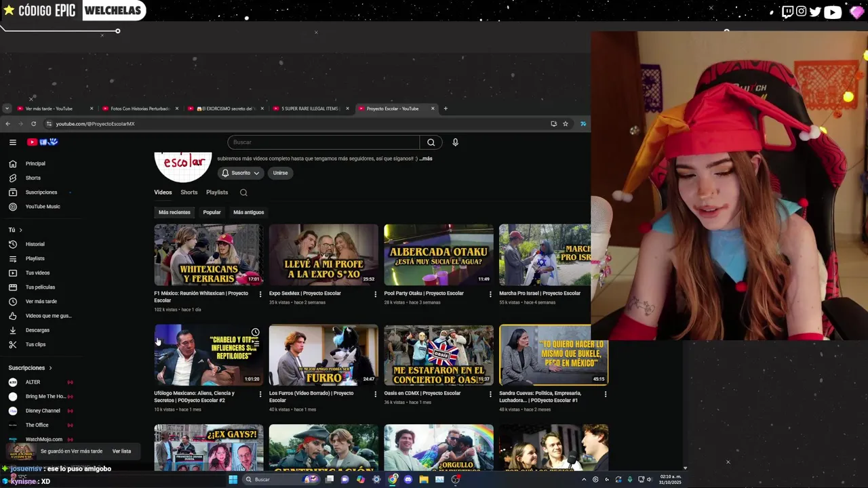The width and height of the screenshot is (868, 488).
Task: Open Oasis en CDMX video thumbnail
Action: tap(439, 354)
